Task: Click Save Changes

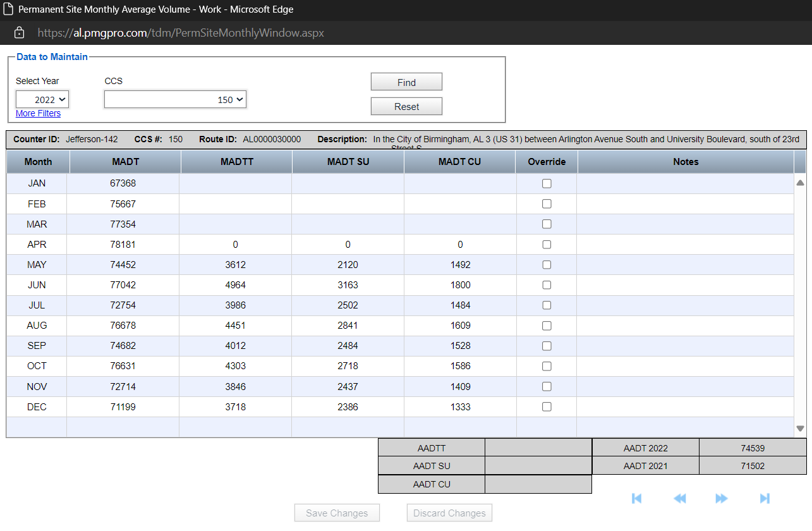Action: [x=337, y=513]
